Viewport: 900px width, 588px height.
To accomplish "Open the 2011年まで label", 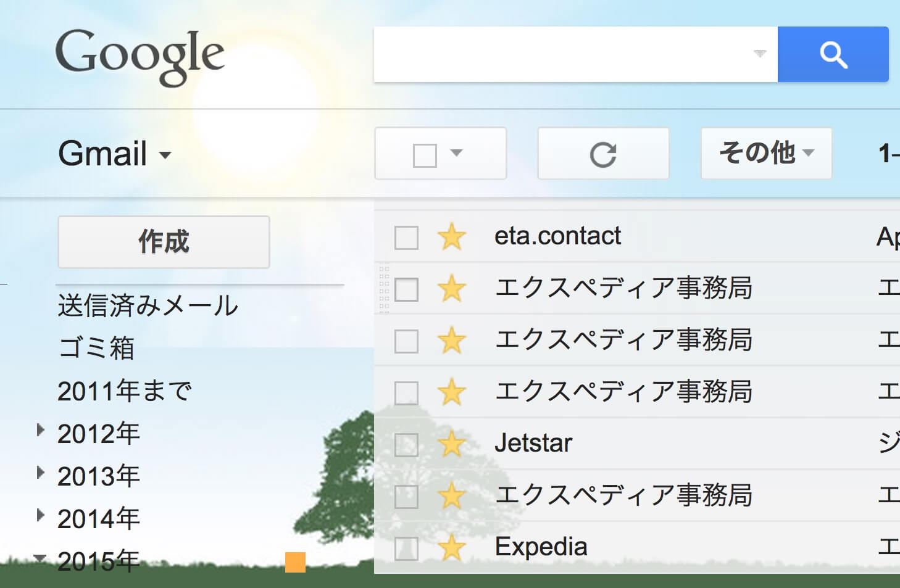I will [125, 391].
